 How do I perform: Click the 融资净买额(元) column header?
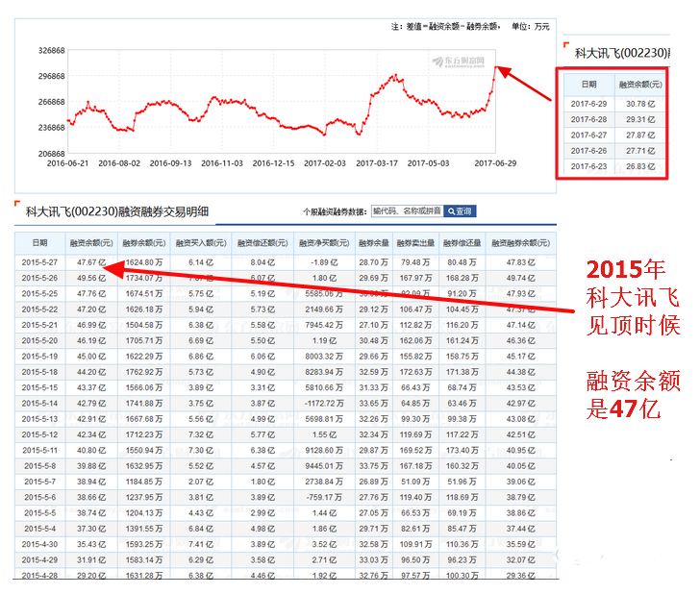coord(324,243)
